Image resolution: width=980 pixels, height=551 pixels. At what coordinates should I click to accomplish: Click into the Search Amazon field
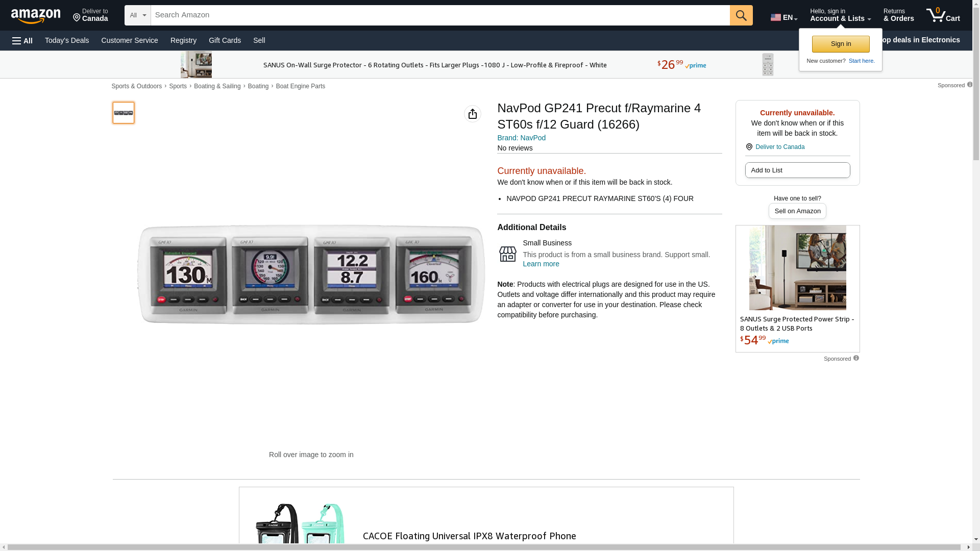pyautogui.click(x=440, y=15)
